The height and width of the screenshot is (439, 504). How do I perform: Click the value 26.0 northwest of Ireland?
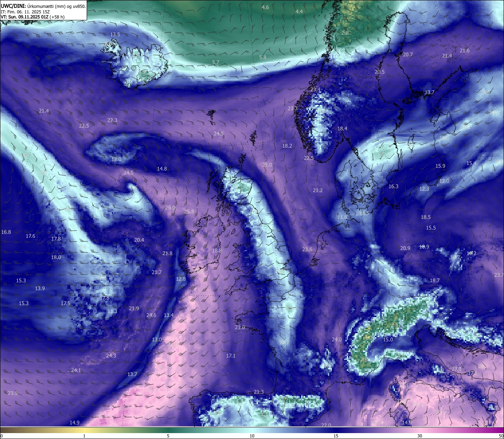coord(170,208)
